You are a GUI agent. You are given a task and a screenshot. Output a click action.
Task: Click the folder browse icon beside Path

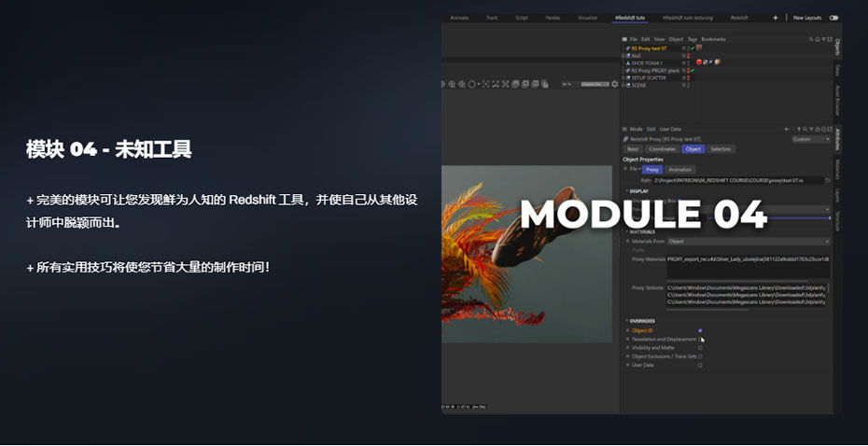tap(828, 180)
